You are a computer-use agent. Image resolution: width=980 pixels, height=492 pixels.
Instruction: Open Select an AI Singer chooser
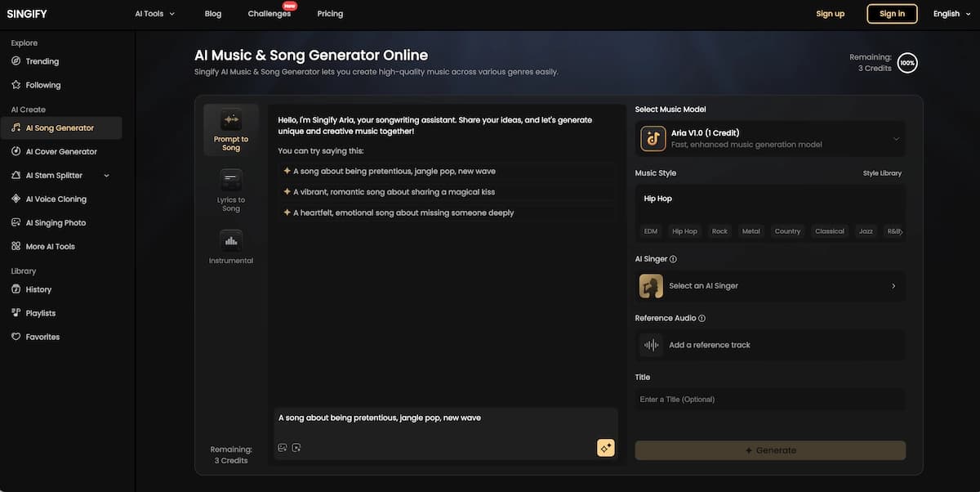coord(770,286)
